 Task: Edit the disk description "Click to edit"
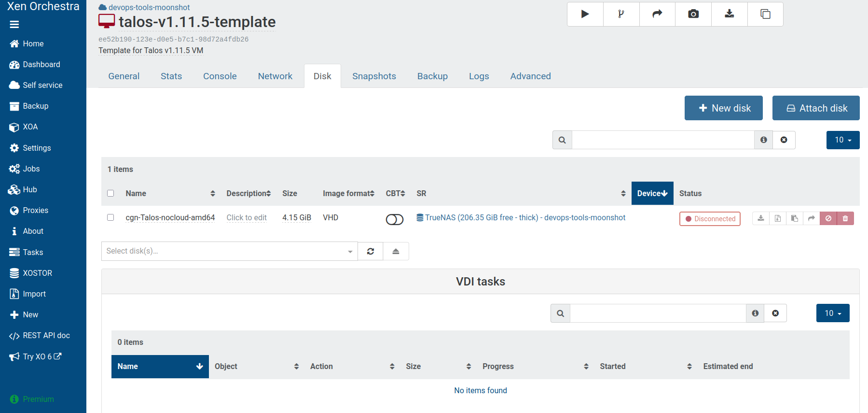point(247,218)
